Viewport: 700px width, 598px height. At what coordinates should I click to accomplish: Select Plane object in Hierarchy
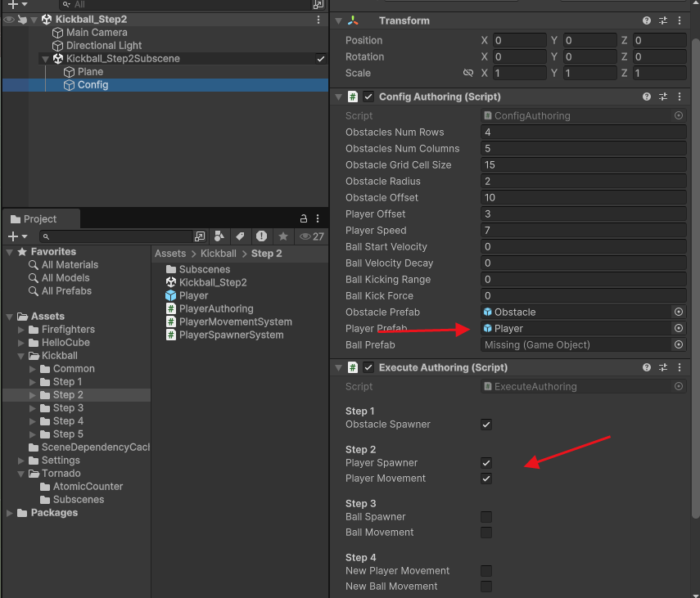[84, 72]
